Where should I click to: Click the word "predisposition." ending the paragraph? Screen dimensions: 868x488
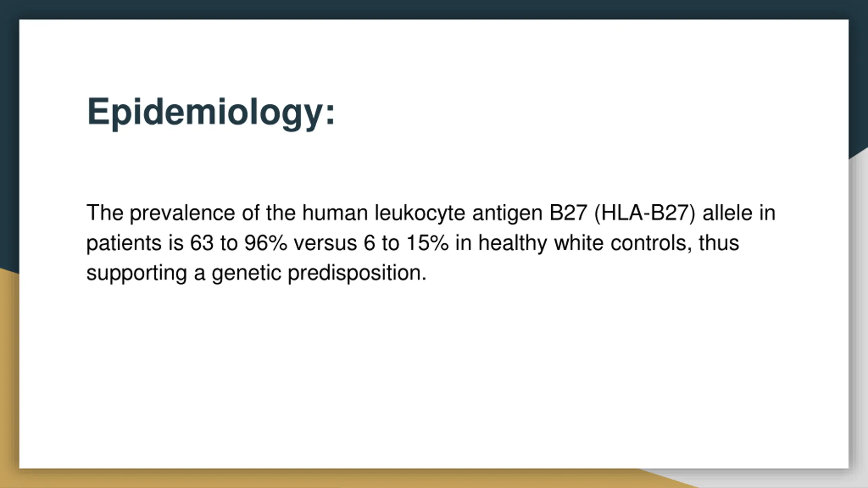(357, 273)
